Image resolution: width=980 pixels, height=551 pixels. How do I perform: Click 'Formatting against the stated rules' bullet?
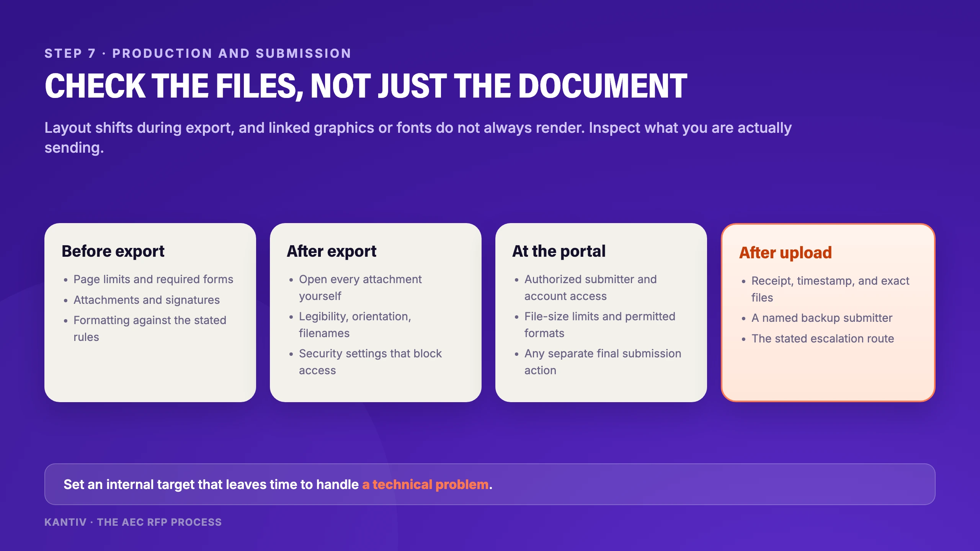pyautogui.click(x=150, y=329)
